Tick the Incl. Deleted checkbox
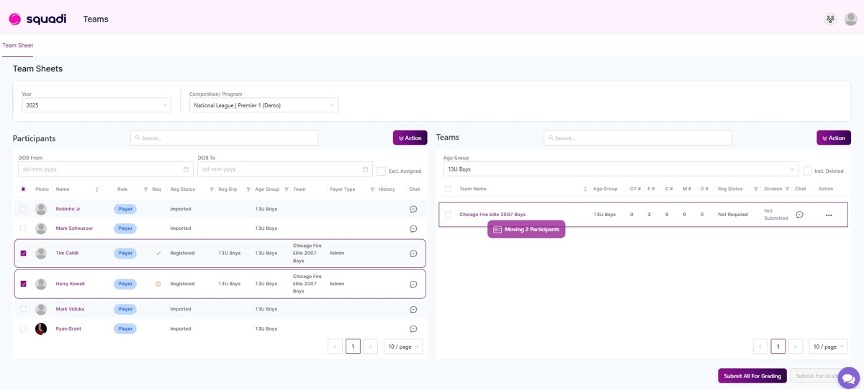Viewport: 864px width, 390px height. pyautogui.click(x=807, y=171)
